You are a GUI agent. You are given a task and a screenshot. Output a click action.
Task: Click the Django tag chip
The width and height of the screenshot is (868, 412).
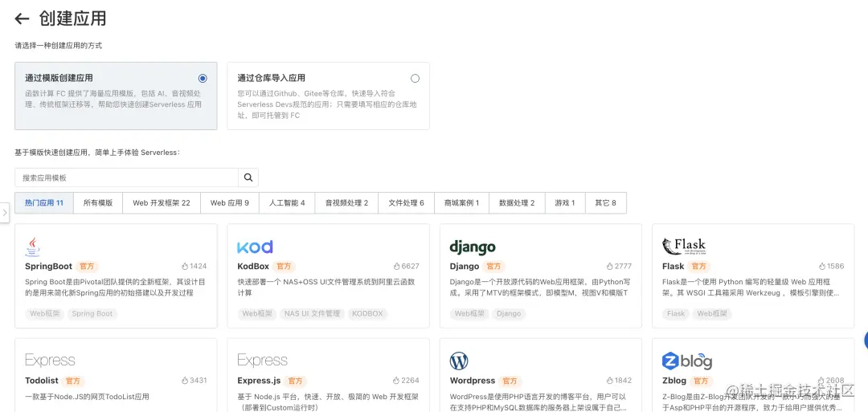pos(509,313)
